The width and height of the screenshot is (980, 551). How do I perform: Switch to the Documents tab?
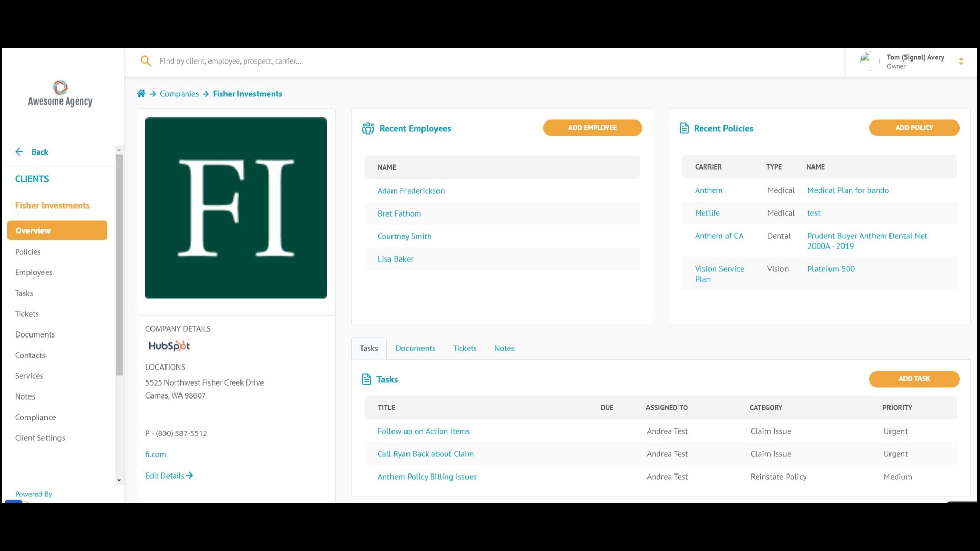415,348
